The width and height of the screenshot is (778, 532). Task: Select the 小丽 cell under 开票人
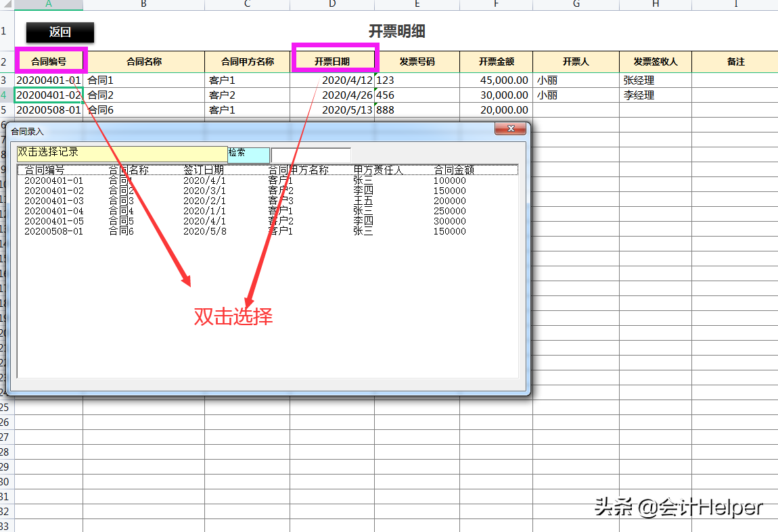pos(576,80)
